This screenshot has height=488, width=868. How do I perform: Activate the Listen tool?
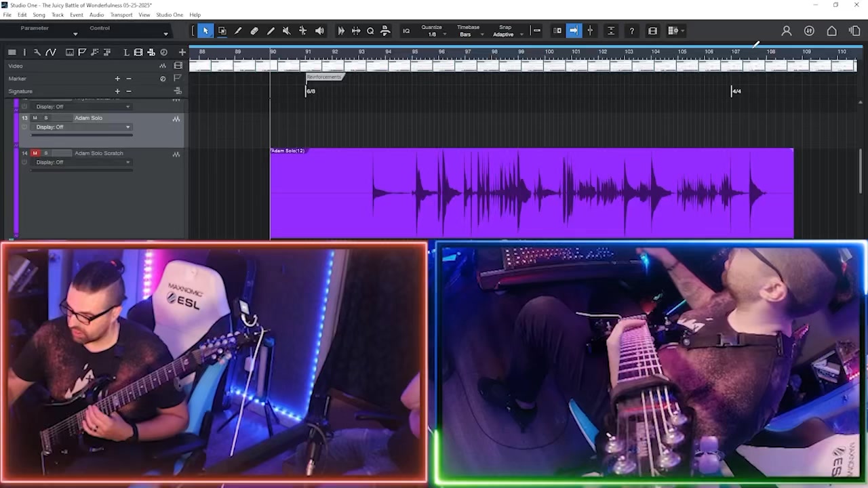point(319,30)
